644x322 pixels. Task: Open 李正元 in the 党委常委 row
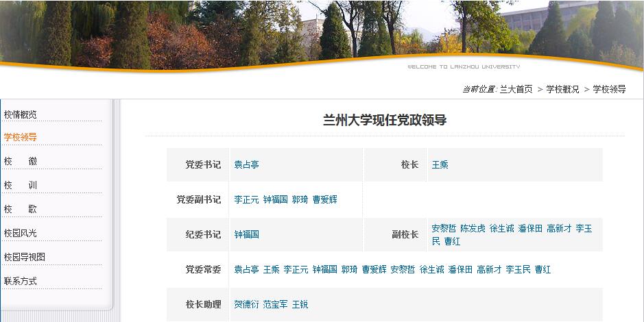click(x=296, y=269)
